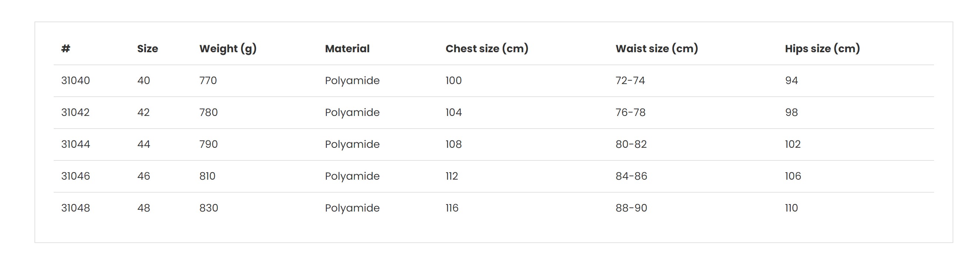
Task: Select product number 31048
Action: (75, 208)
